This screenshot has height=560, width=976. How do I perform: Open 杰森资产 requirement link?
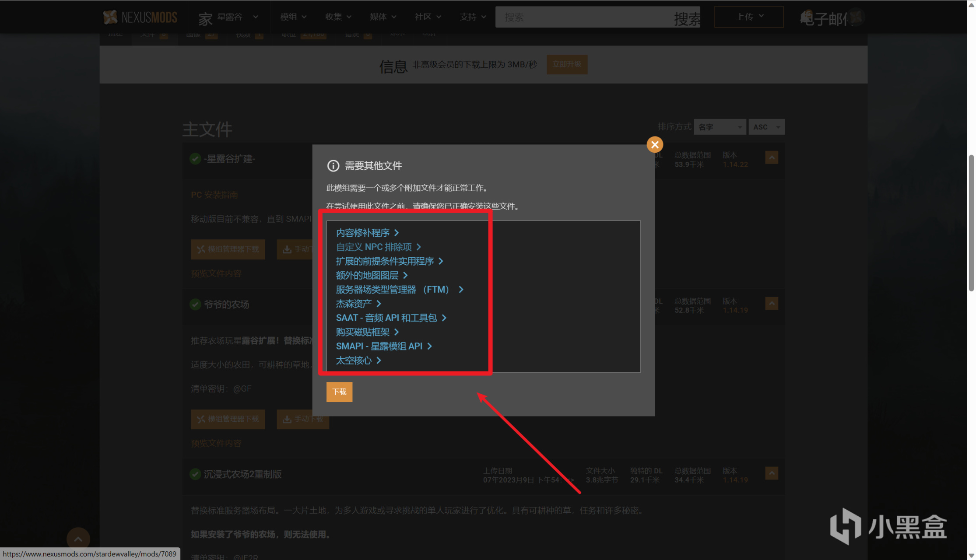(358, 304)
